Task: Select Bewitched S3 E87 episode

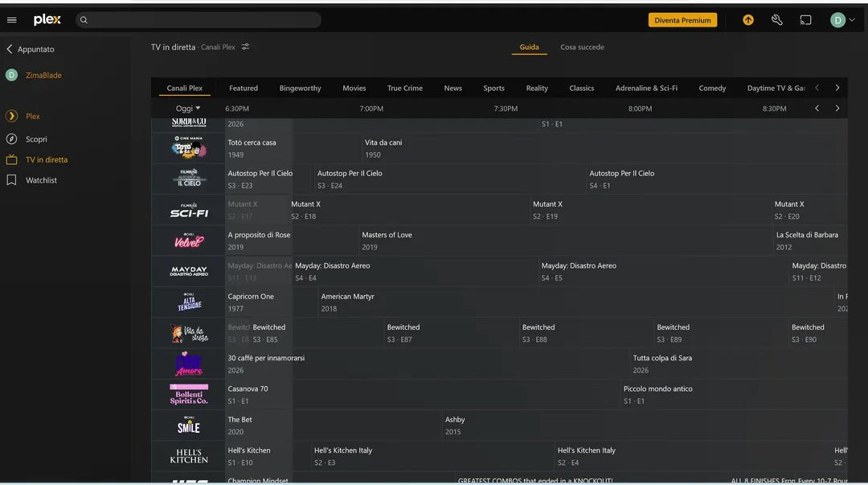Action: 451,332
